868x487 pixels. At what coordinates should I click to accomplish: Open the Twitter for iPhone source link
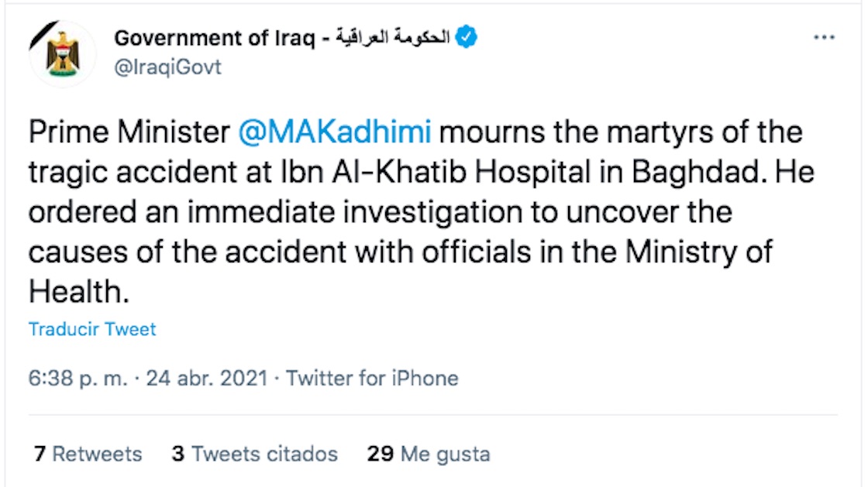pyautogui.click(x=372, y=379)
